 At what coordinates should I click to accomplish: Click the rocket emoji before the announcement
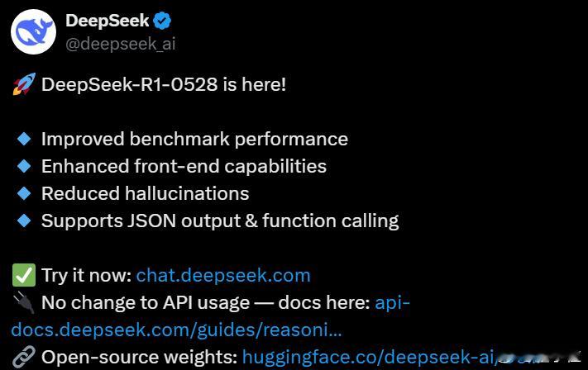click(x=23, y=84)
